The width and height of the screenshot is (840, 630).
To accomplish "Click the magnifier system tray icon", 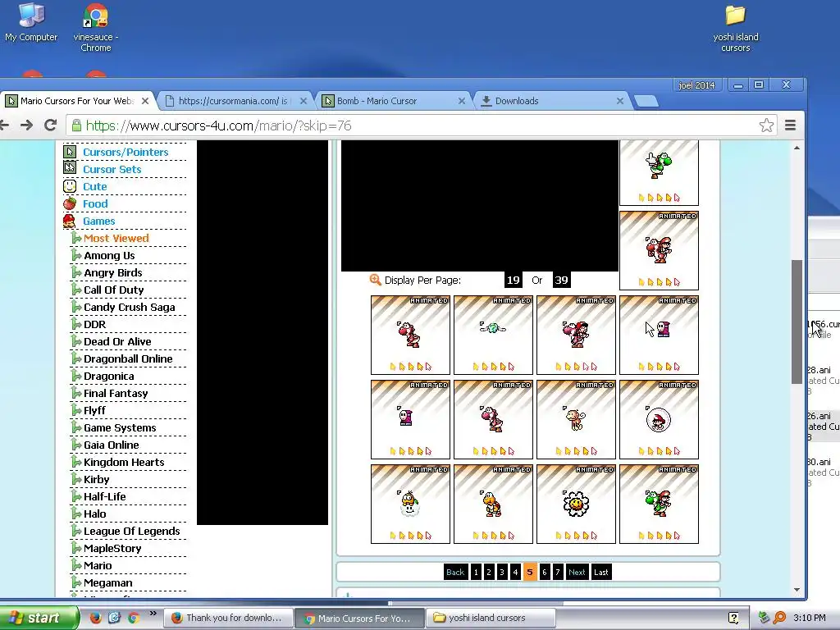I will point(779,618).
